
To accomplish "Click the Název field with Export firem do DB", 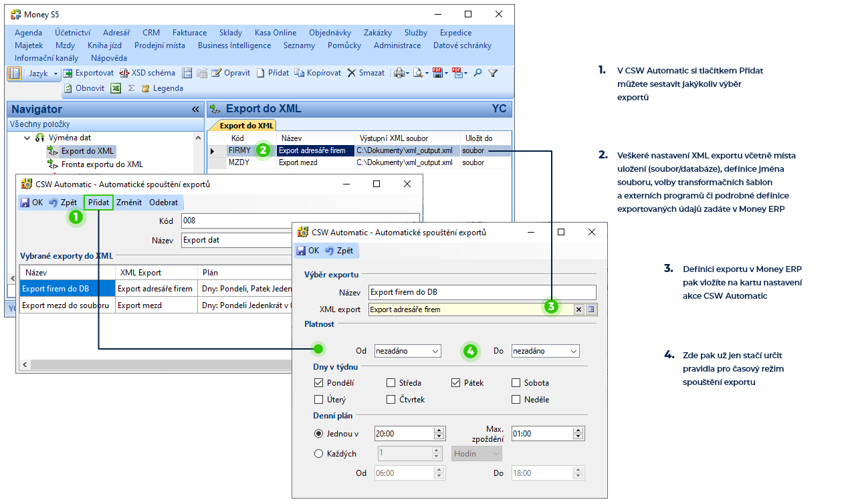I will [x=482, y=292].
